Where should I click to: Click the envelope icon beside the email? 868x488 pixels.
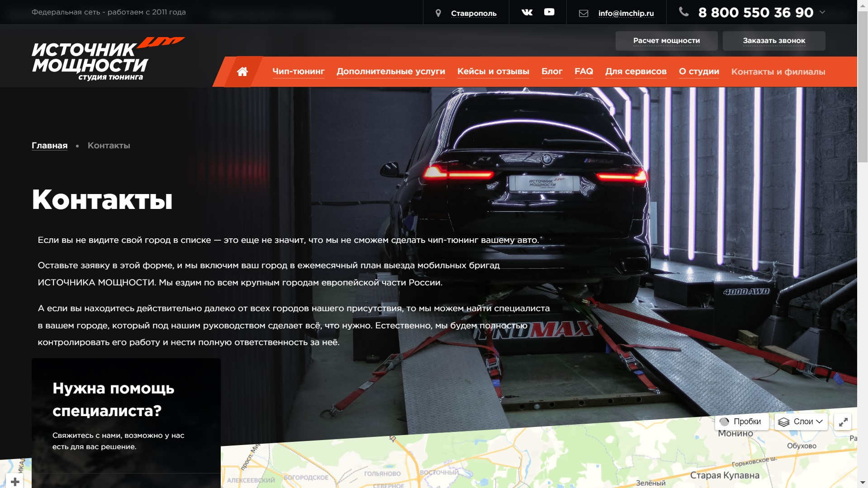tap(583, 14)
